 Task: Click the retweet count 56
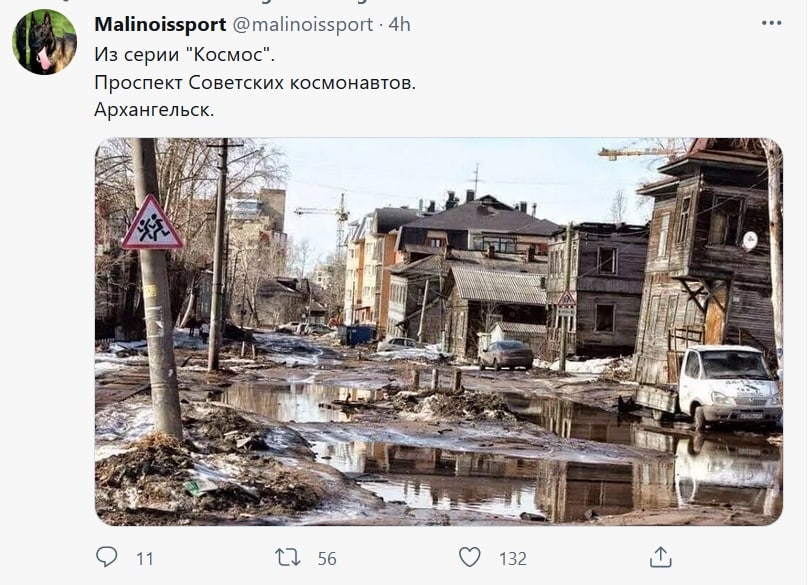tap(327, 559)
